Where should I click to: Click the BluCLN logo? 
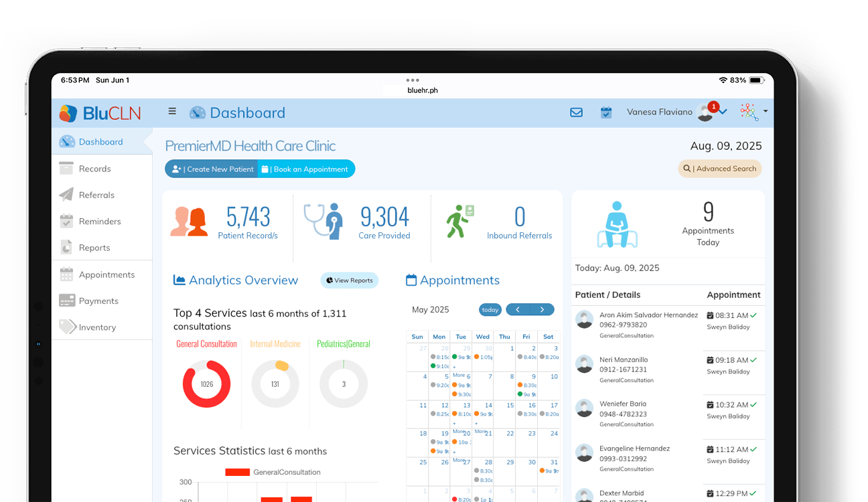click(x=100, y=113)
